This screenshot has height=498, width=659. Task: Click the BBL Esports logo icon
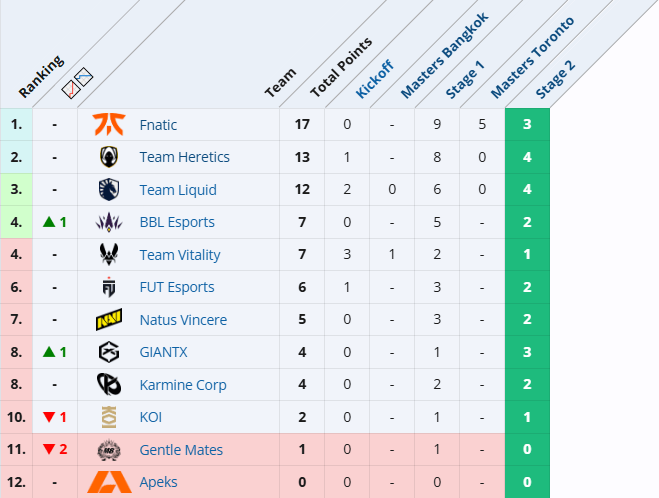[x=109, y=222]
